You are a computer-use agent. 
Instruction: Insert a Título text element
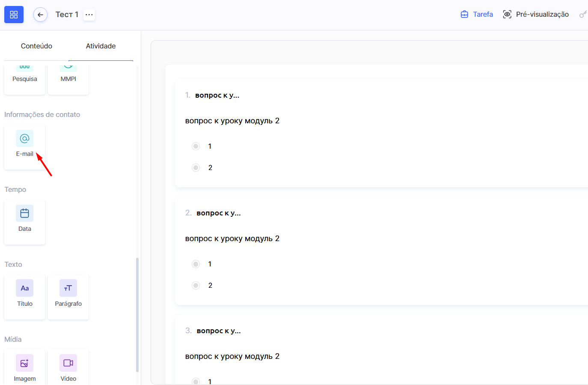25,296
